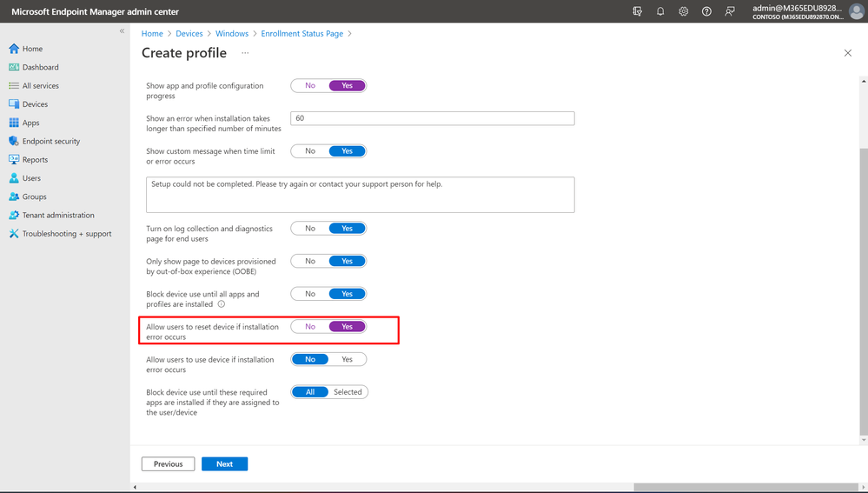Click the Users sidebar icon
The height and width of the screenshot is (493, 868).
click(x=14, y=178)
